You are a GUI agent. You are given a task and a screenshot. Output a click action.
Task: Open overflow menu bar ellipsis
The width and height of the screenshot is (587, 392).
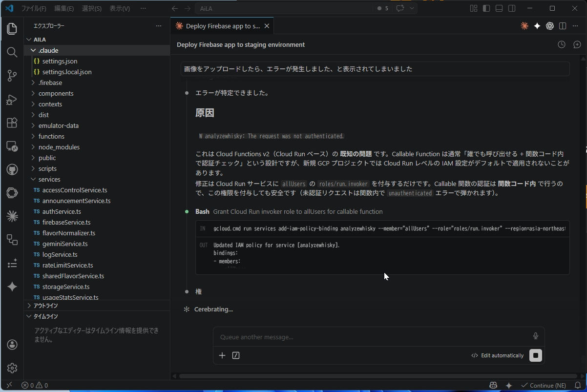(x=143, y=8)
